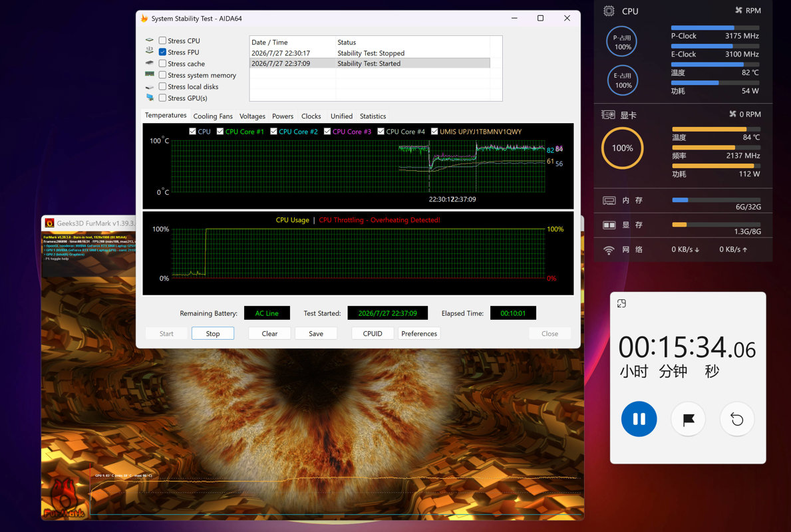Click the Test Started time field
The height and width of the screenshot is (532, 791).
[x=387, y=313]
